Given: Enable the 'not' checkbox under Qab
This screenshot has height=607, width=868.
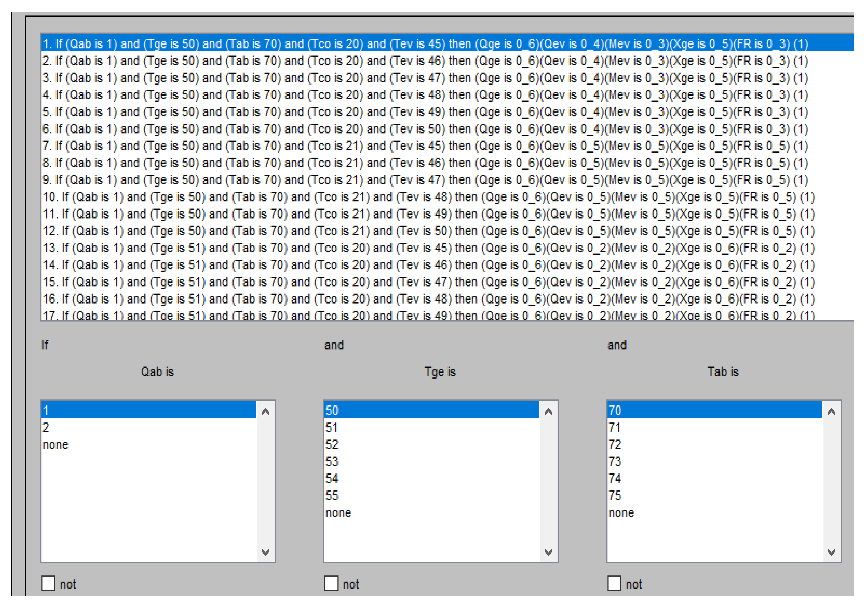Looking at the screenshot, I should (48, 583).
